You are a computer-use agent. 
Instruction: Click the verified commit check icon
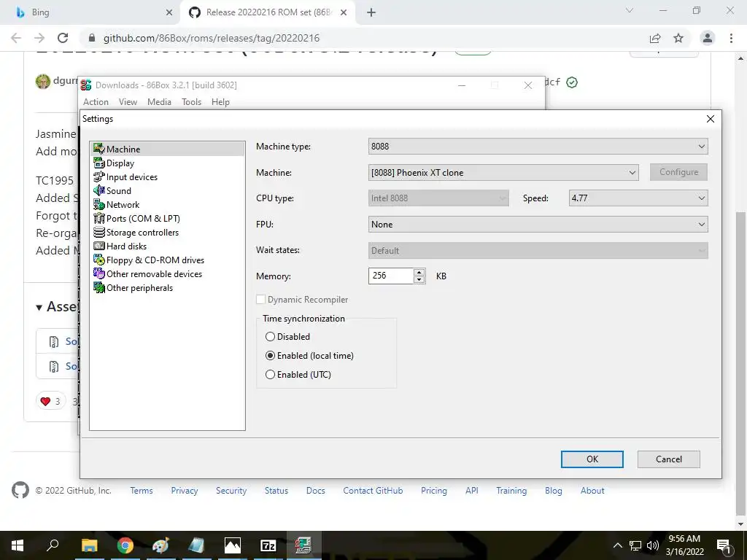[572, 82]
